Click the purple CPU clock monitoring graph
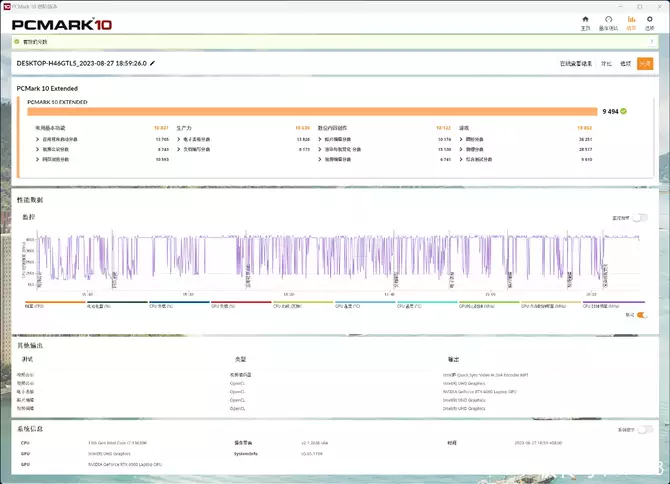 tap(338, 261)
